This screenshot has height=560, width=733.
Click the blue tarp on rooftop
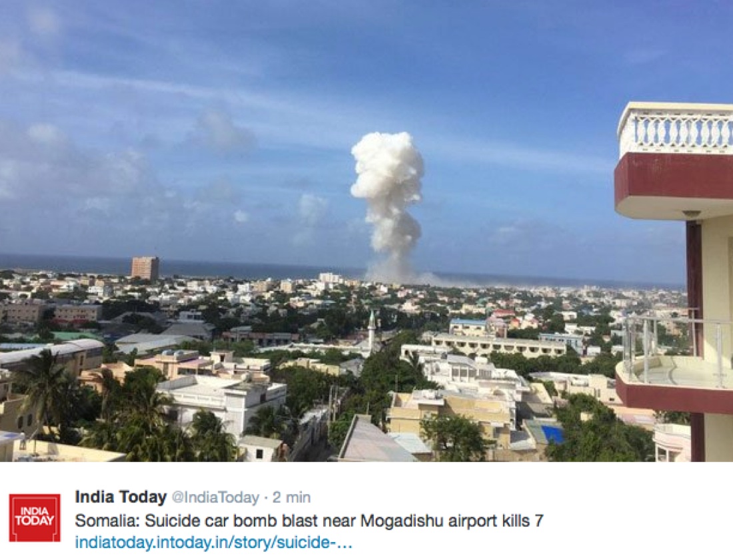point(552,434)
